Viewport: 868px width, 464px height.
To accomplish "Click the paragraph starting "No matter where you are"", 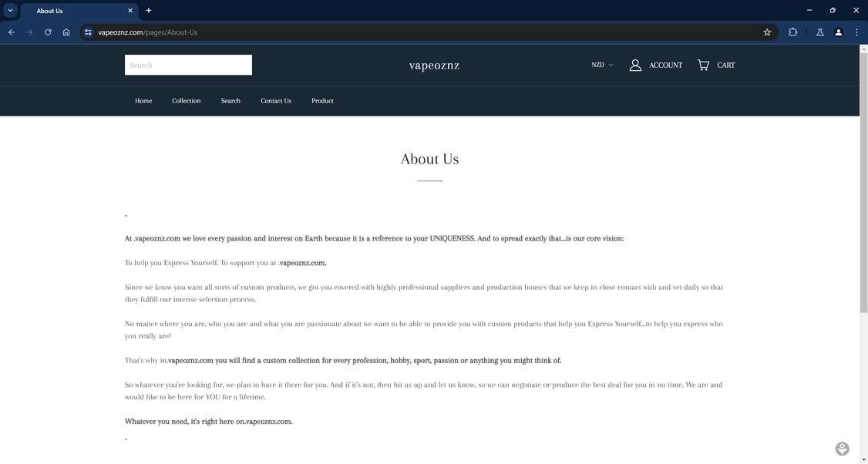I will pyautogui.click(x=424, y=330).
